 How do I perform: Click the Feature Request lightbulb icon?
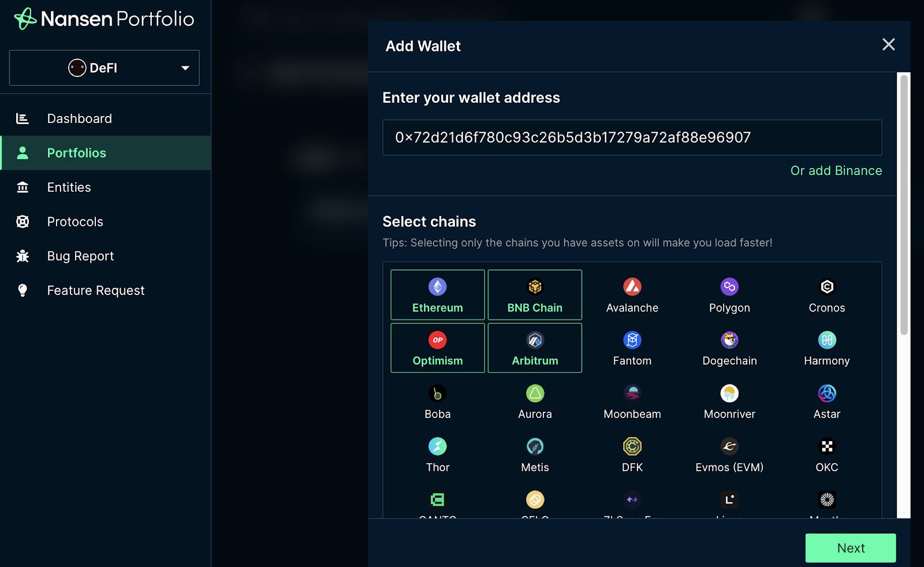point(23,290)
